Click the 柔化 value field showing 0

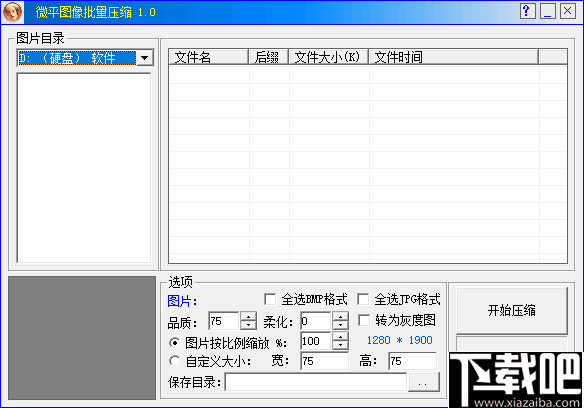point(316,321)
